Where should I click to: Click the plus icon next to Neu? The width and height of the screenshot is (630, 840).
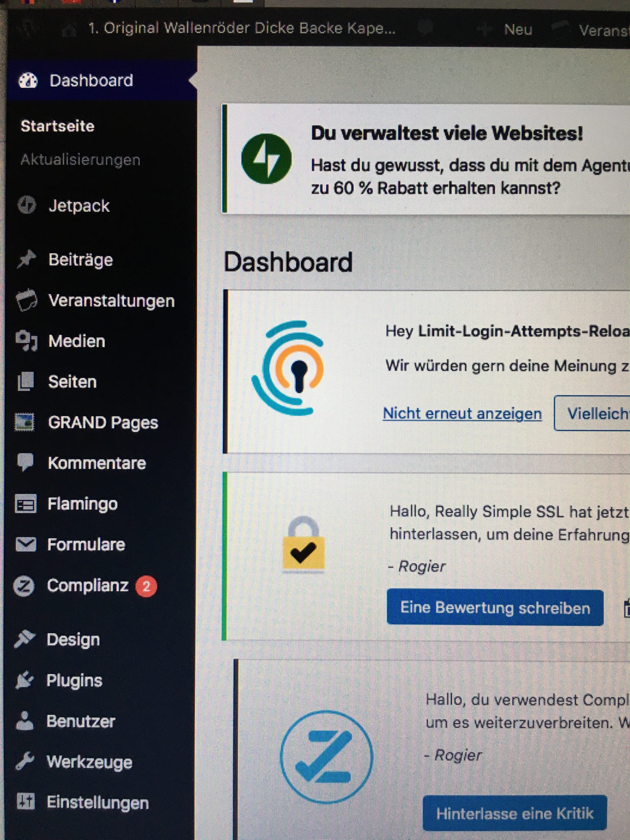pos(485,29)
